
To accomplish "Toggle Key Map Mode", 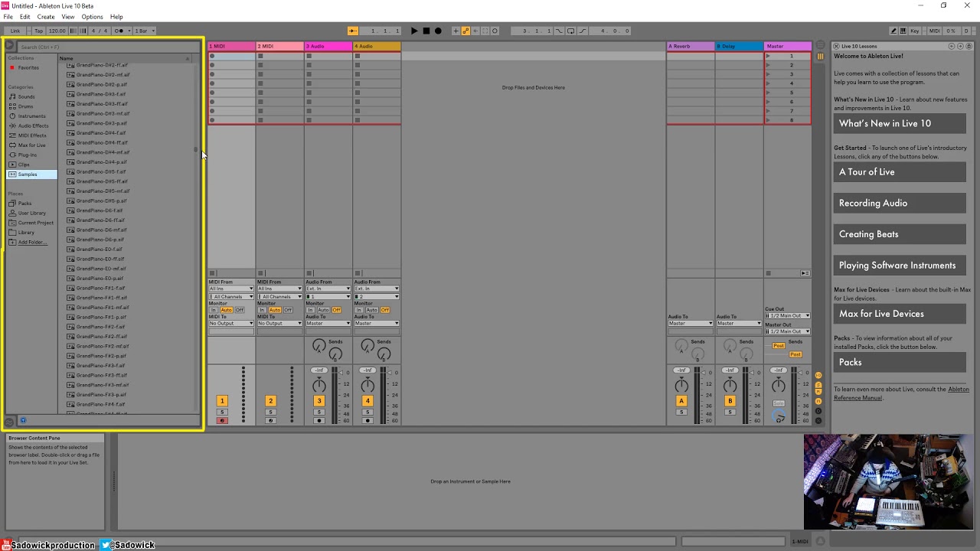I will pyautogui.click(x=916, y=31).
